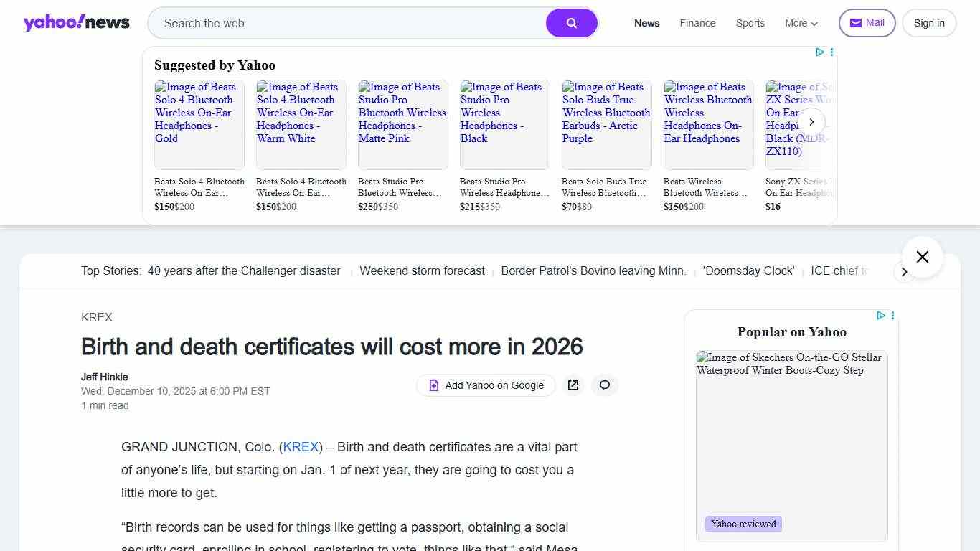Open the Finance section

click(x=697, y=23)
